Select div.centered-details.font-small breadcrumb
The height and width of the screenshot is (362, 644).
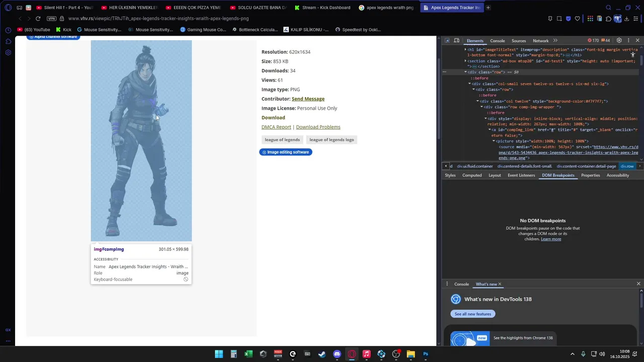pyautogui.click(x=525, y=166)
